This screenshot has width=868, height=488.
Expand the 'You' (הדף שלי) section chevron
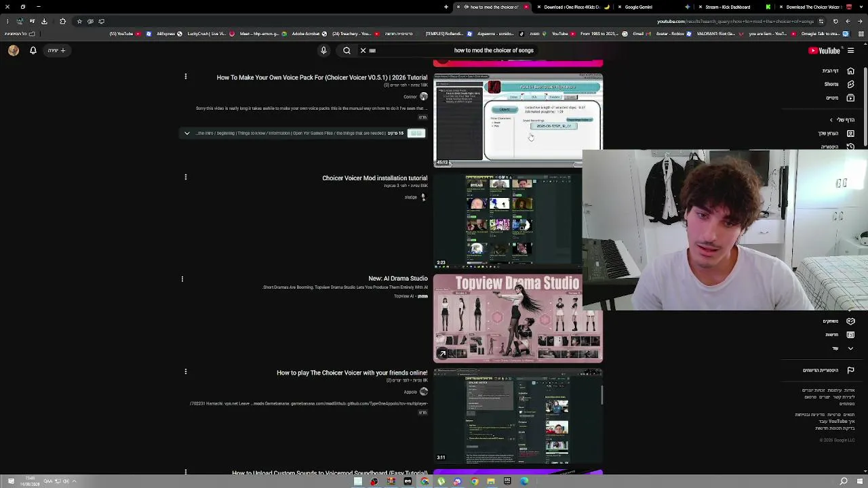(831, 120)
